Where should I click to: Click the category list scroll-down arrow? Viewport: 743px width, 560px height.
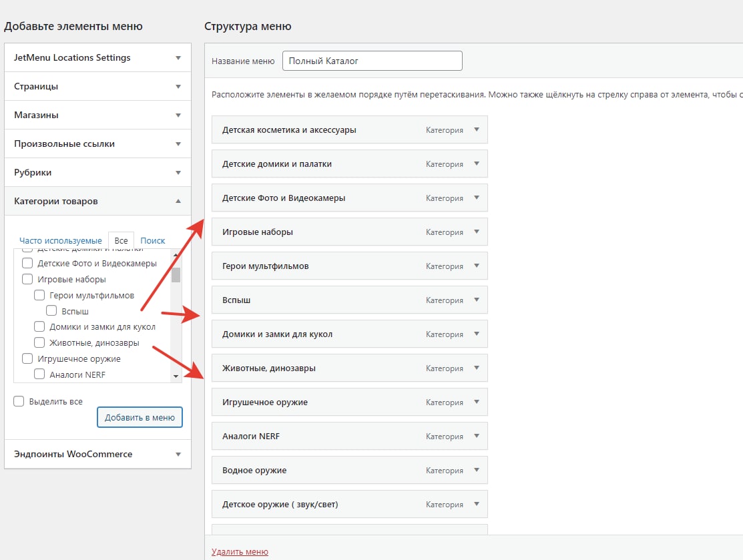pos(176,376)
